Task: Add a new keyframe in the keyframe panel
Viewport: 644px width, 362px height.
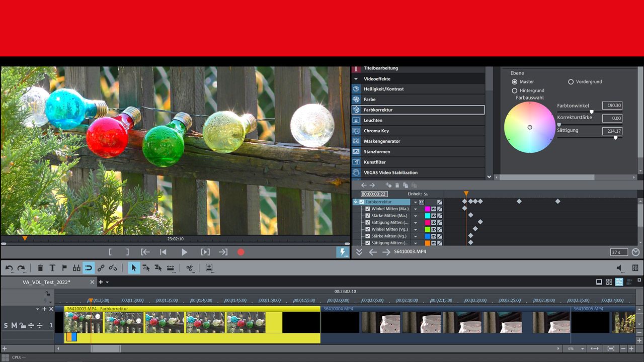Action: coord(389,186)
